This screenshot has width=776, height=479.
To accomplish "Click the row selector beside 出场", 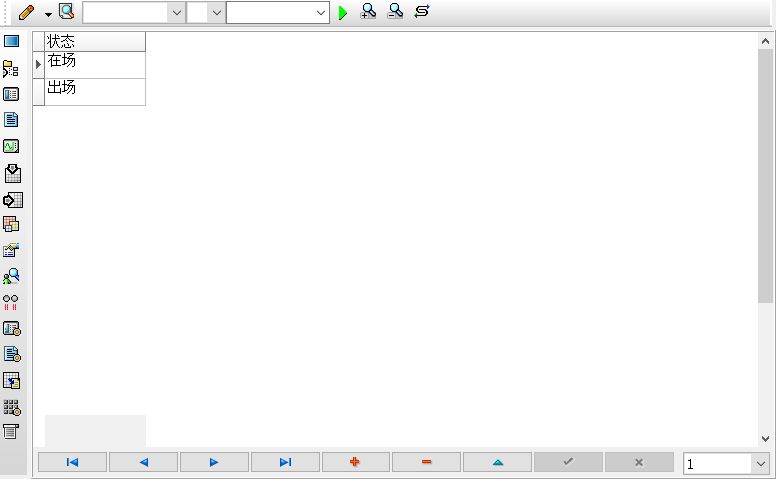I will (x=39, y=92).
